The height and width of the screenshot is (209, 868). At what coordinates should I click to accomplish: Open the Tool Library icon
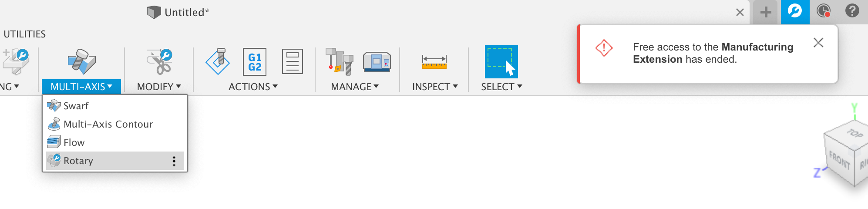(x=339, y=61)
